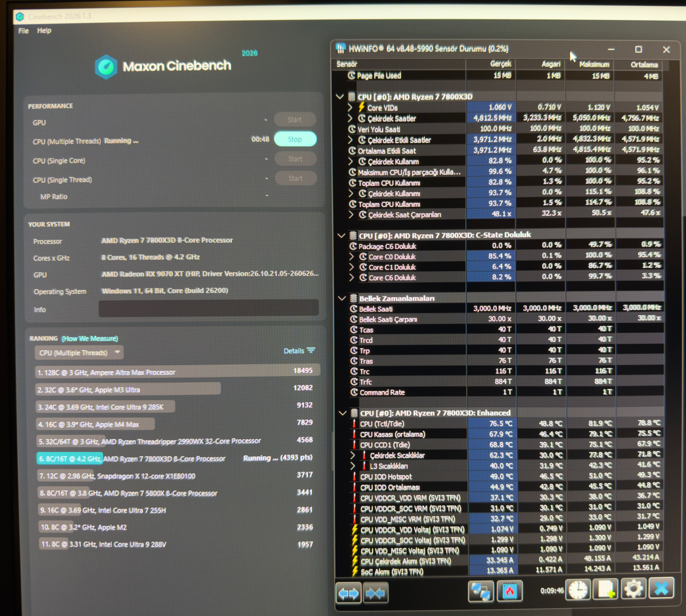Click the save report sheet icon
686x616 pixels.
point(606,589)
